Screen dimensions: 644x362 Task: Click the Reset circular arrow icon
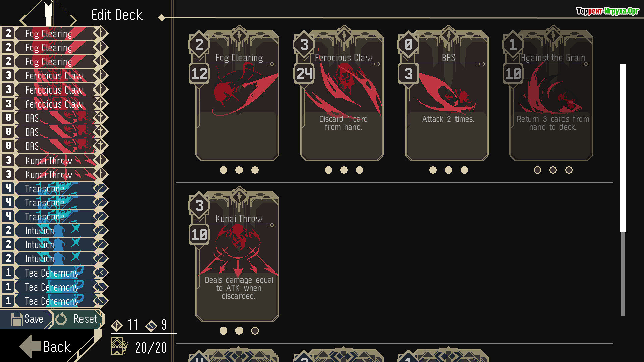[61, 319]
